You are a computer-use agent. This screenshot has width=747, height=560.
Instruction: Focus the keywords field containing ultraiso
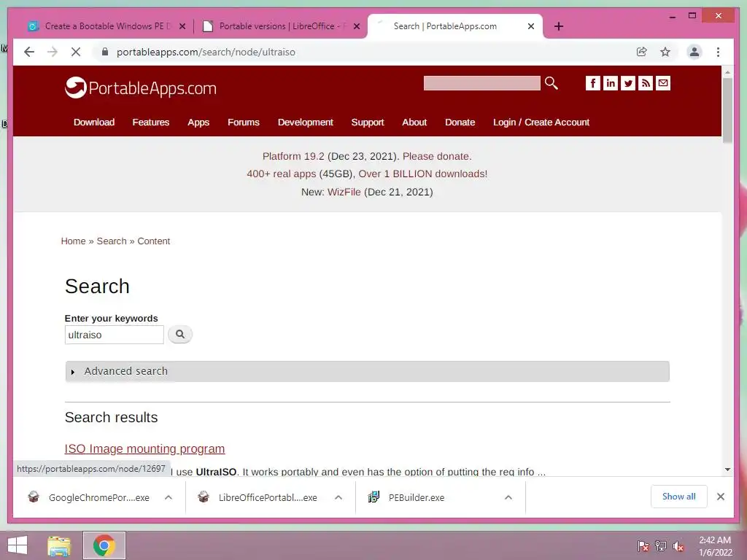115,335
